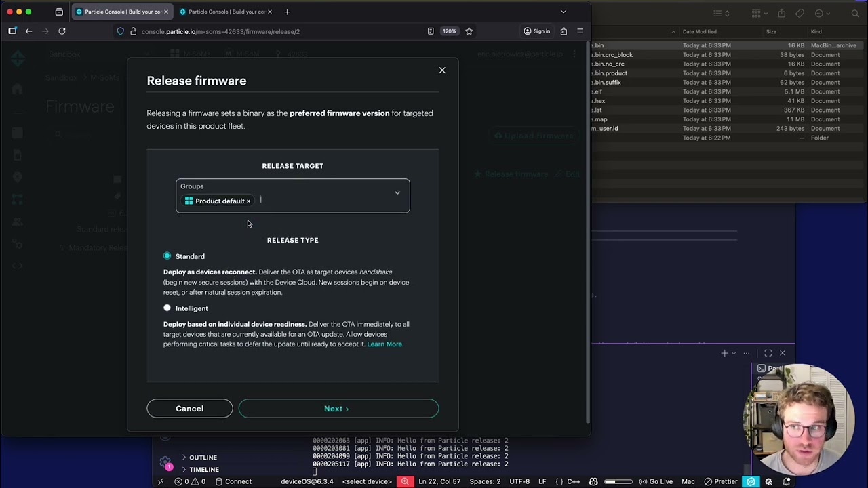The image size is (868, 488).
Task: Open the tab overview icon
Action: pyautogui.click(x=59, y=12)
